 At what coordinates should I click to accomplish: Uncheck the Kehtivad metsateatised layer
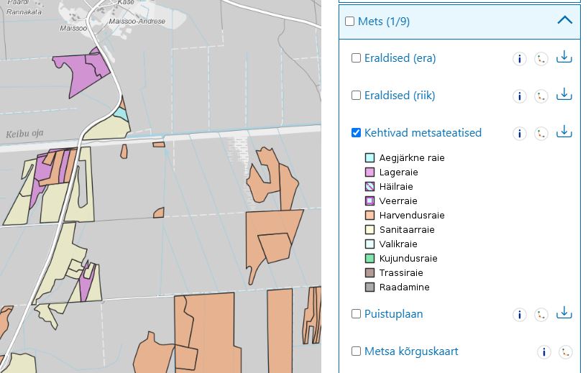pyautogui.click(x=356, y=133)
